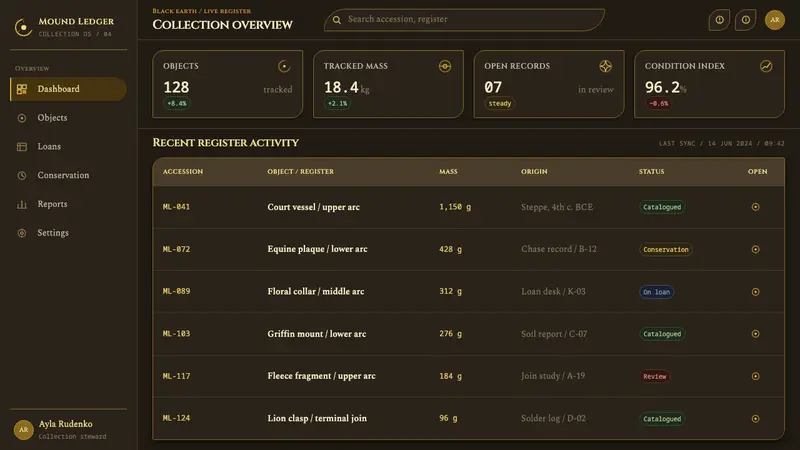Open the Objects menu item
Image resolution: width=800 pixels, height=450 pixels.
coord(68,118)
